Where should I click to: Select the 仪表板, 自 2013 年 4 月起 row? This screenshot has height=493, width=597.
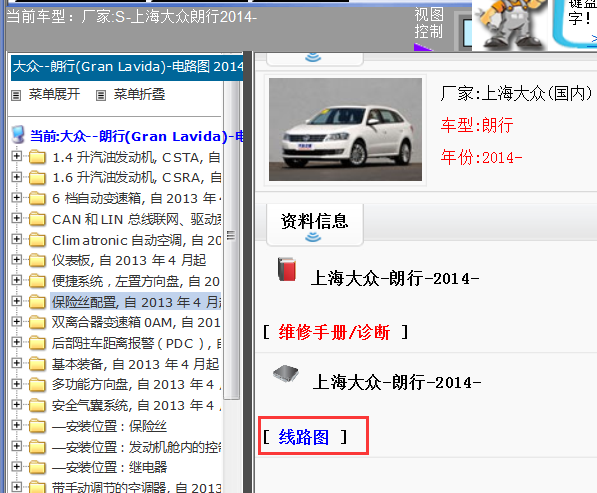click(129, 261)
